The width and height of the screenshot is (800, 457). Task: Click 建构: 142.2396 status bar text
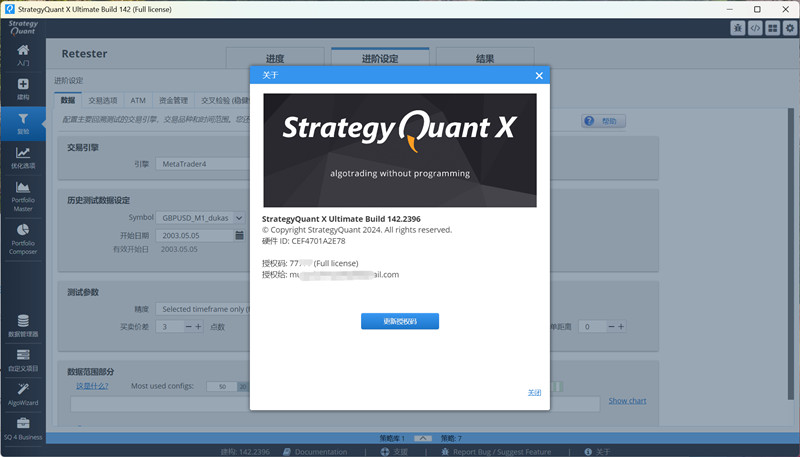245,451
